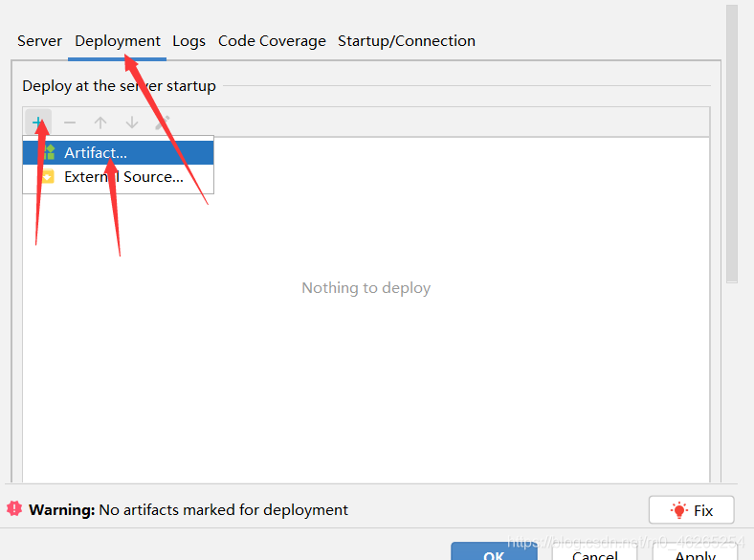Go to the Code Coverage tab

coord(272,41)
